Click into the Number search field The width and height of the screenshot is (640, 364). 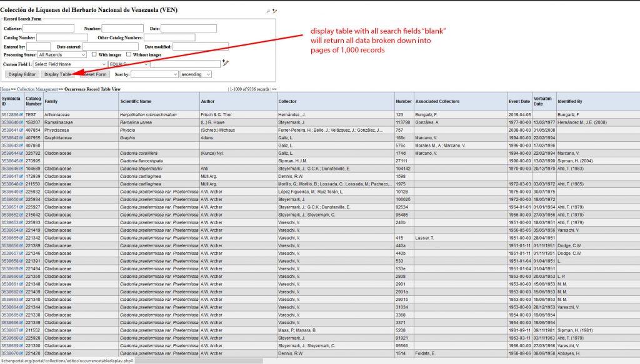coord(122,29)
